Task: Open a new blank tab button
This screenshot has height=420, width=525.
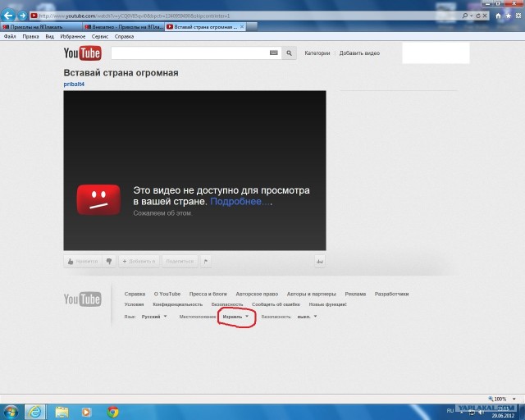Action: (x=252, y=27)
